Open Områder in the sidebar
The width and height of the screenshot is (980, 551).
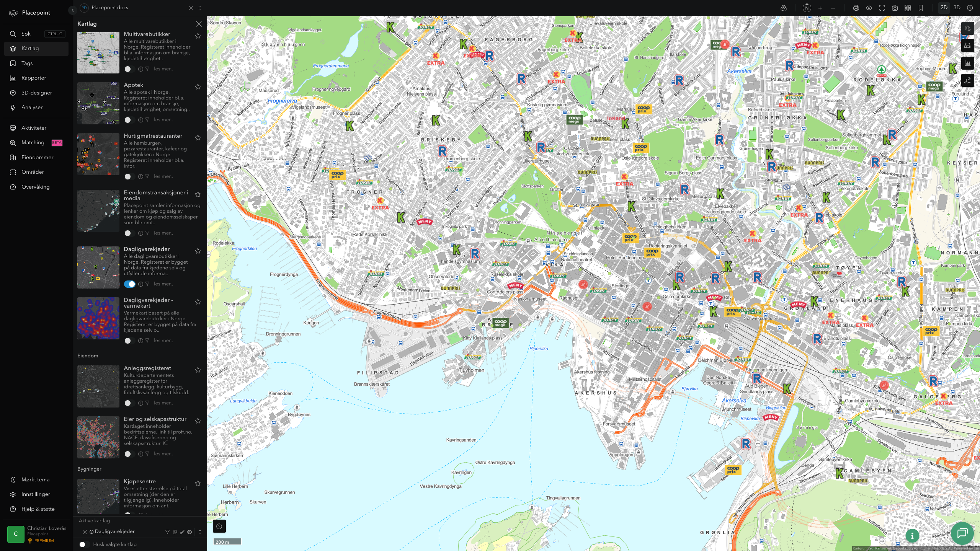pos(36,172)
